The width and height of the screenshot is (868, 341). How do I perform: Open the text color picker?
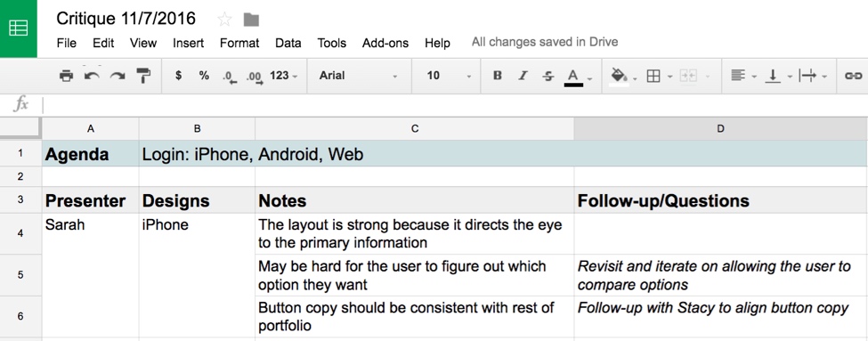click(x=573, y=77)
